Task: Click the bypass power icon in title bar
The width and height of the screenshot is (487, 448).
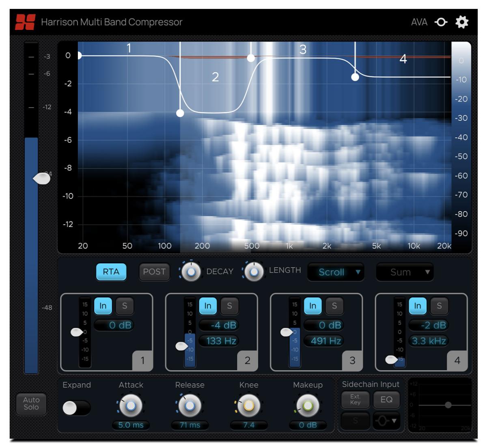Action: tap(440, 23)
